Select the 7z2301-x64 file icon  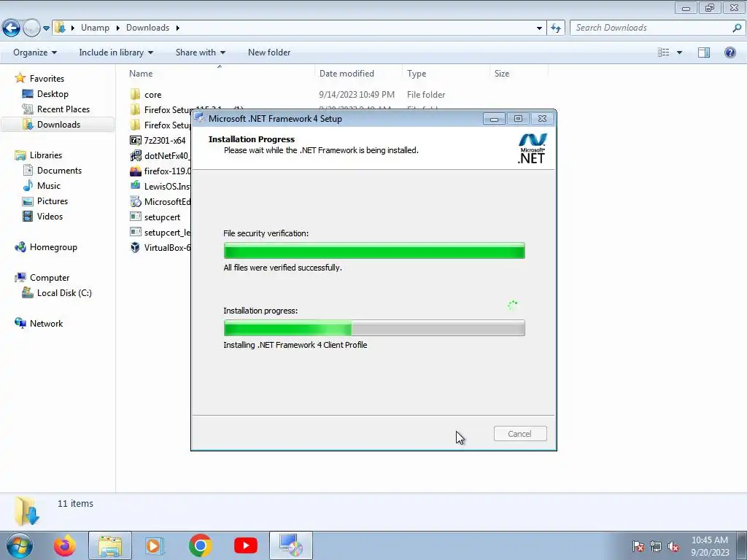tap(135, 140)
